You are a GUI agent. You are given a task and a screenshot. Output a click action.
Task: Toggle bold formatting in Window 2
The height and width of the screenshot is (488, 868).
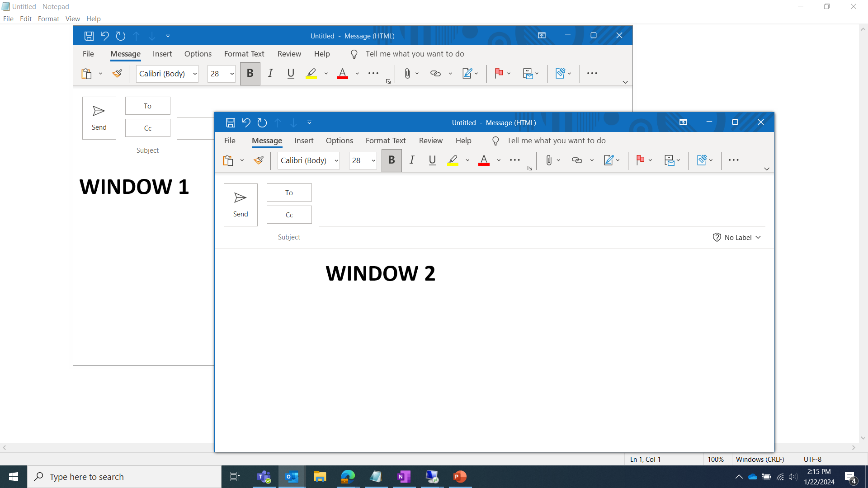click(391, 160)
